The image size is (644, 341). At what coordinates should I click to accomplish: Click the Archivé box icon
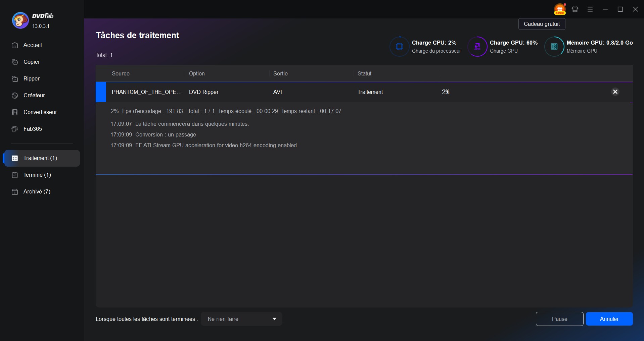point(15,192)
